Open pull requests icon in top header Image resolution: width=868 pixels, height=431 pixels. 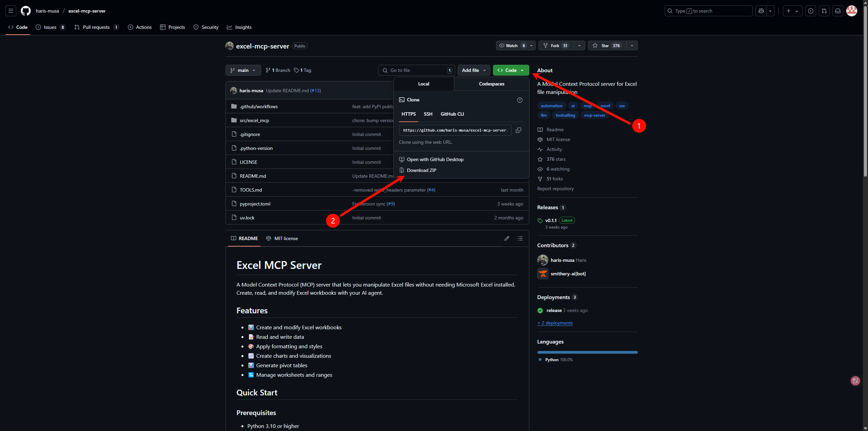click(x=824, y=11)
